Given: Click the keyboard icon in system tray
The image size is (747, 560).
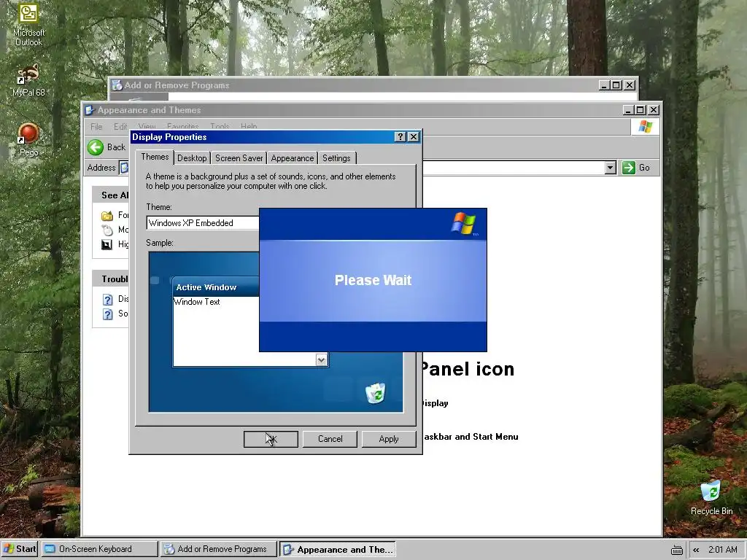Looking at the screenshot, I should point(677,550).
